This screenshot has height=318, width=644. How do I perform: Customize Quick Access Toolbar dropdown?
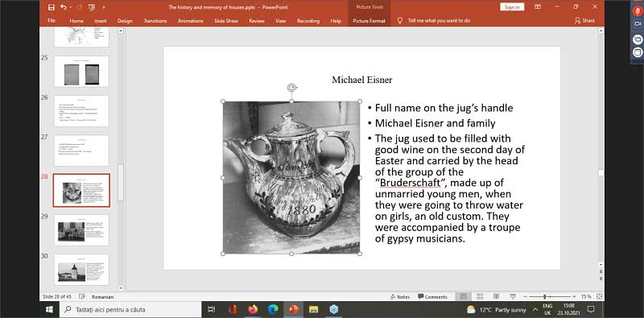(104, 7)
